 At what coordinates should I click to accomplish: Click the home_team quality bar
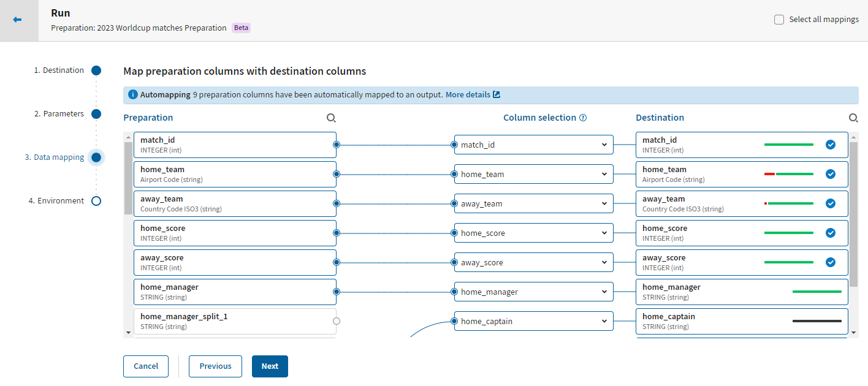[x=789, y=174]
